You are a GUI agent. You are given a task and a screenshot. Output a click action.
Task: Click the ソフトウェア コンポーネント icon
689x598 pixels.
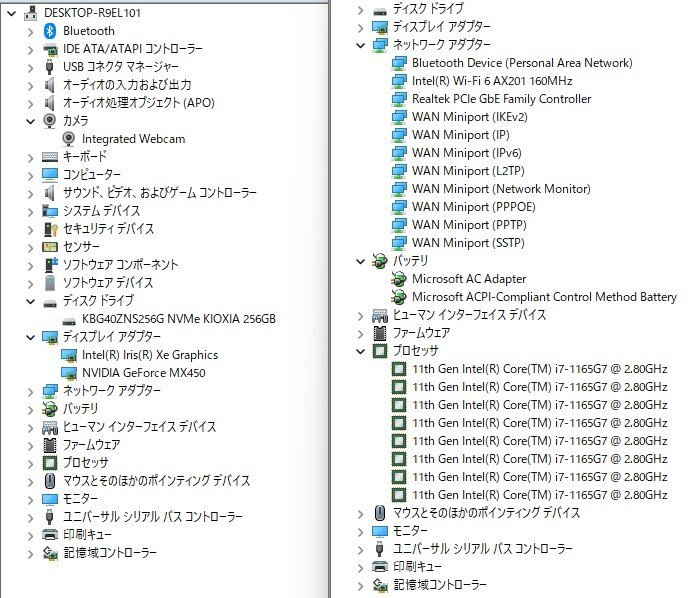click(51, 265)
